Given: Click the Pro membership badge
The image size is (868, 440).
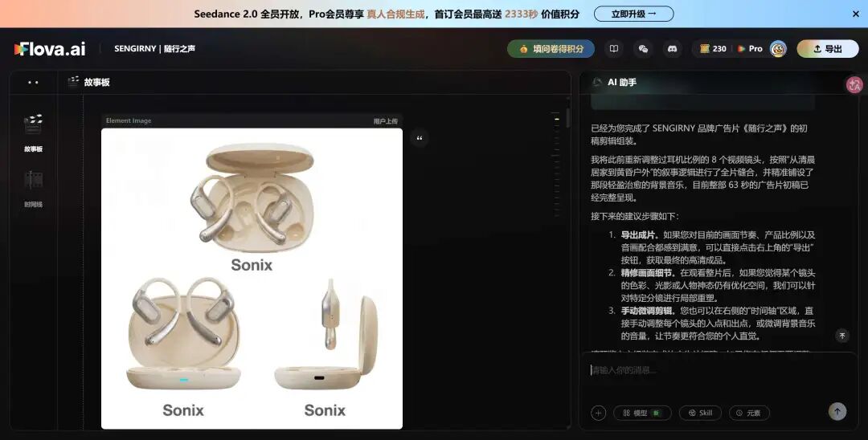Looking at the screenshot, I should coord(750,49).
